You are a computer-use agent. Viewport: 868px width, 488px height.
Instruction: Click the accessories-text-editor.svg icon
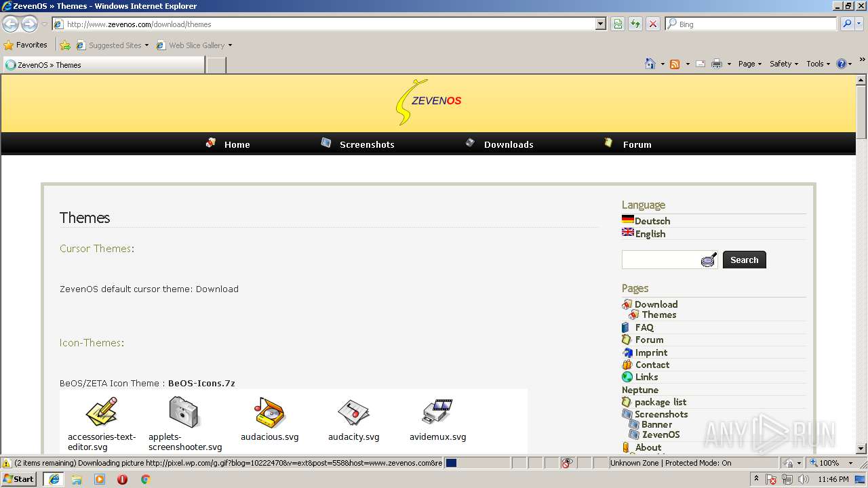(x=102, y=411)
